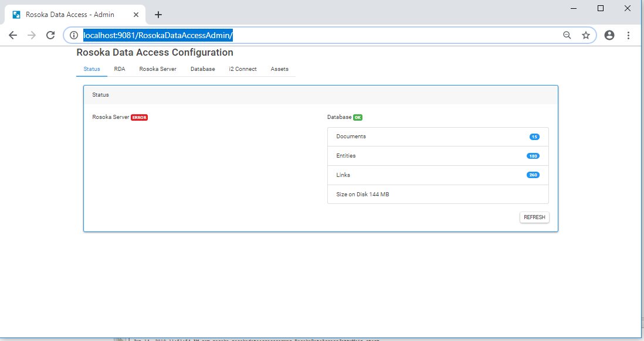Screen dimensions: 644x341
Task: Open the Rosoka Server tab
Action: click(x=158, y=69)
